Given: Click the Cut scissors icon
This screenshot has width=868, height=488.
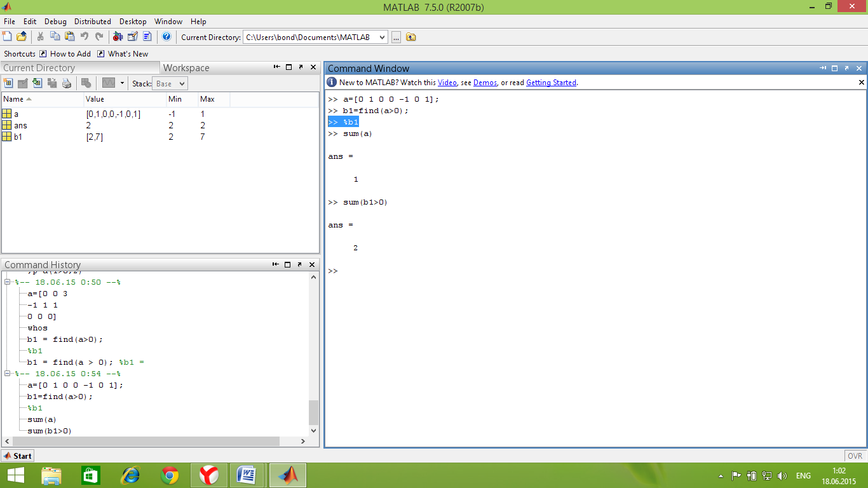Looking at the screenshot, I should tap(41, 37).
